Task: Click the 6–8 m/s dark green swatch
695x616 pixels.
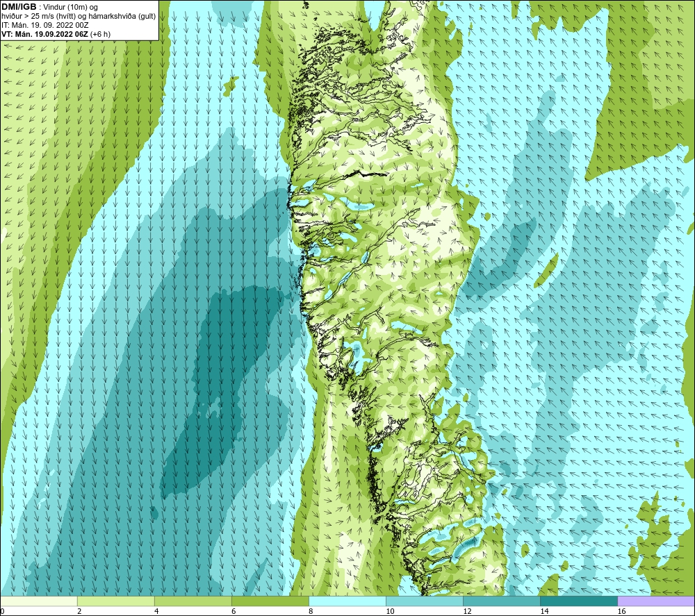Action: click(270, 601)
